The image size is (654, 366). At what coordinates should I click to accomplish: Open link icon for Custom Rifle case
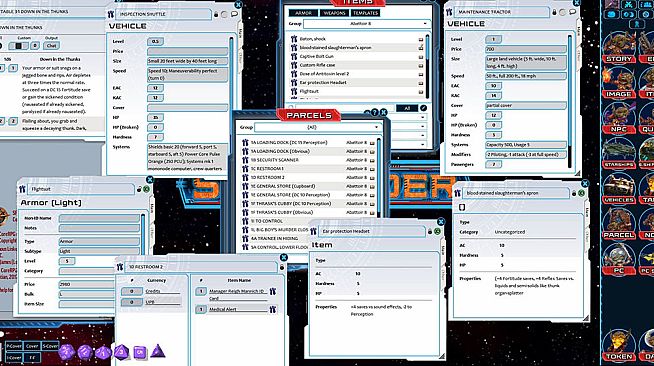(x=294, y=65)
